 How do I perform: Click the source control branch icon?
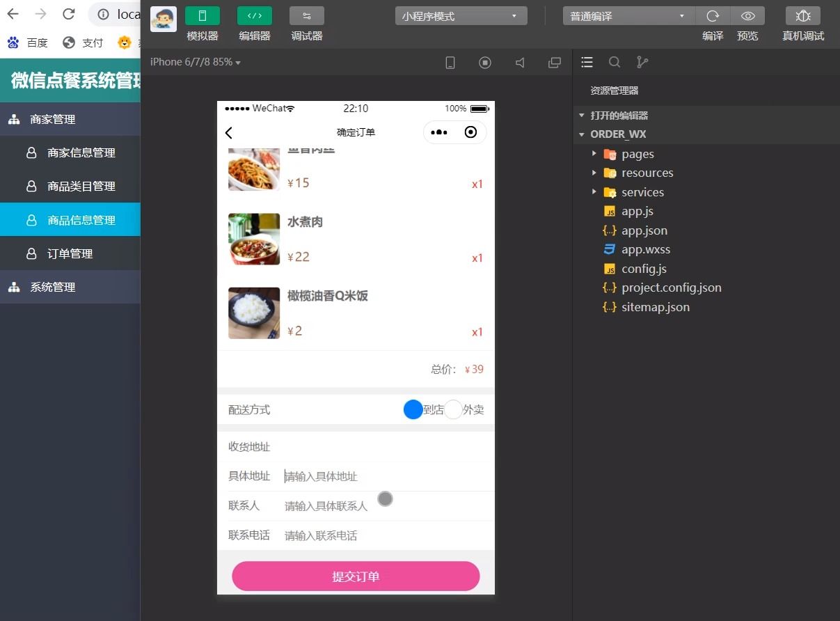[x=642, y=62]
